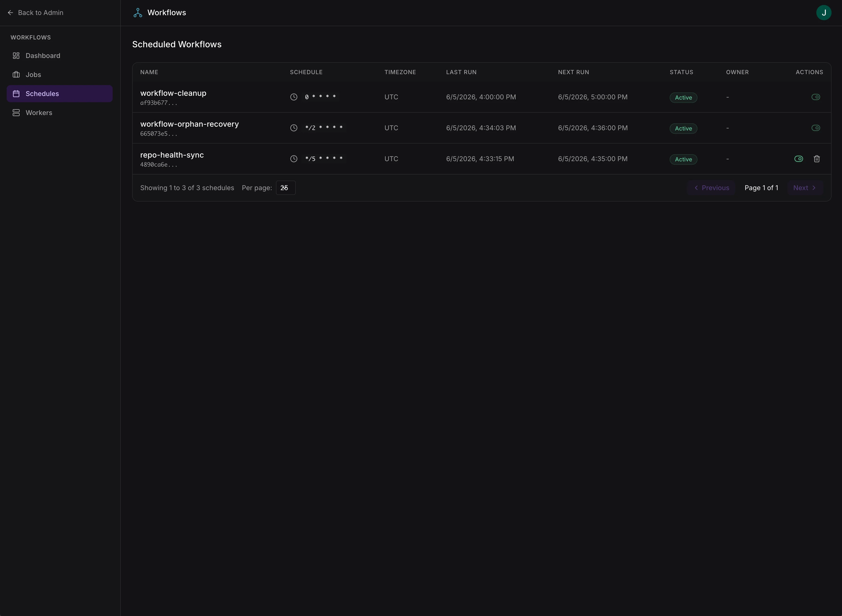
Task: Click the ID 665073e5...
Action: pos(159,134)
